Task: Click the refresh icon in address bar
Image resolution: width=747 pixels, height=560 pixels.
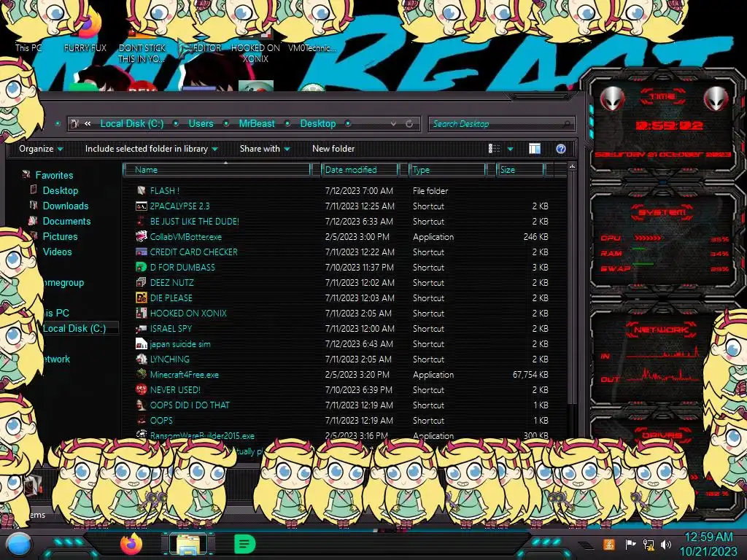Action: (x=409, y=124)
